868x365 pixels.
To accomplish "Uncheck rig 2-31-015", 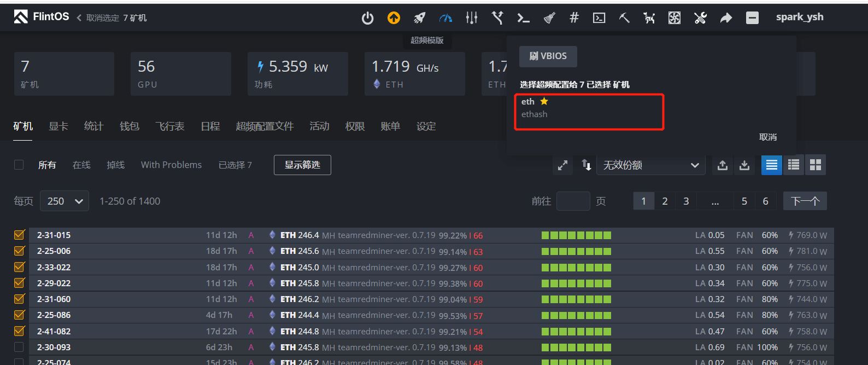I will point(19,235).
